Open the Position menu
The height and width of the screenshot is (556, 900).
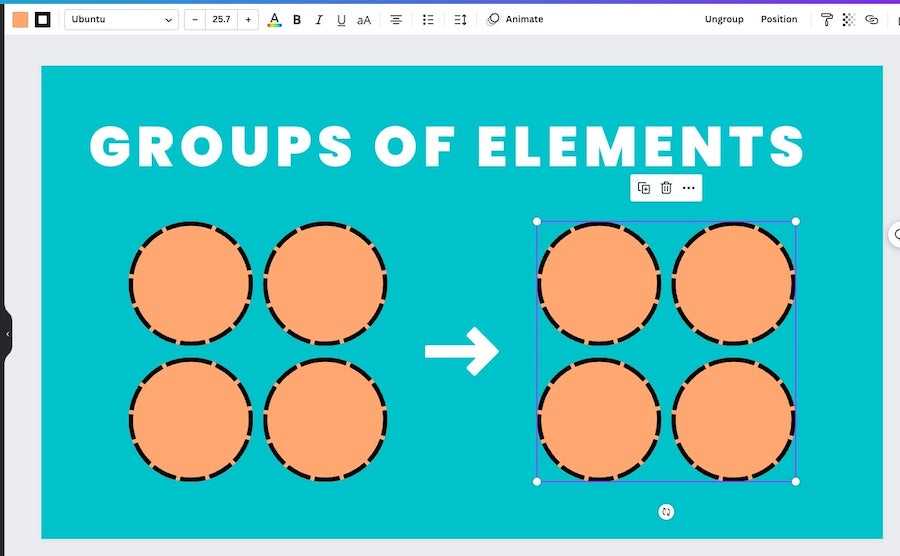pos(779,20)
